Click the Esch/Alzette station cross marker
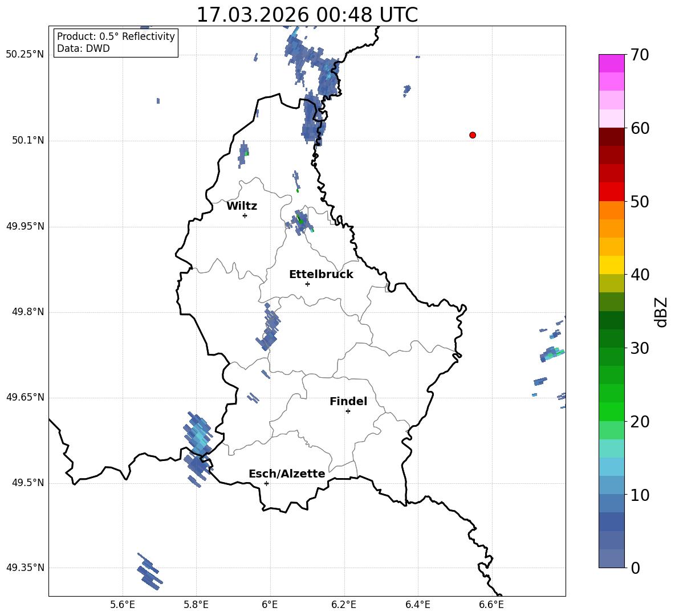 click(266, 483)
